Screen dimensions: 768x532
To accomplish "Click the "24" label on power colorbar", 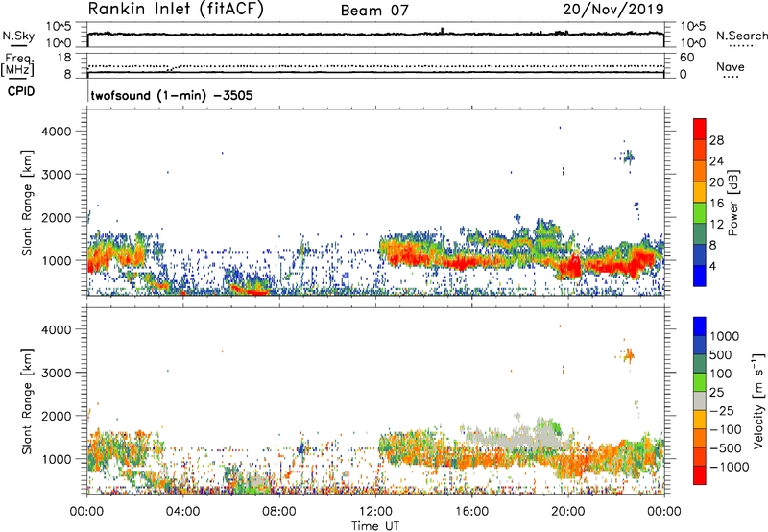I will (x=716, y=161).
